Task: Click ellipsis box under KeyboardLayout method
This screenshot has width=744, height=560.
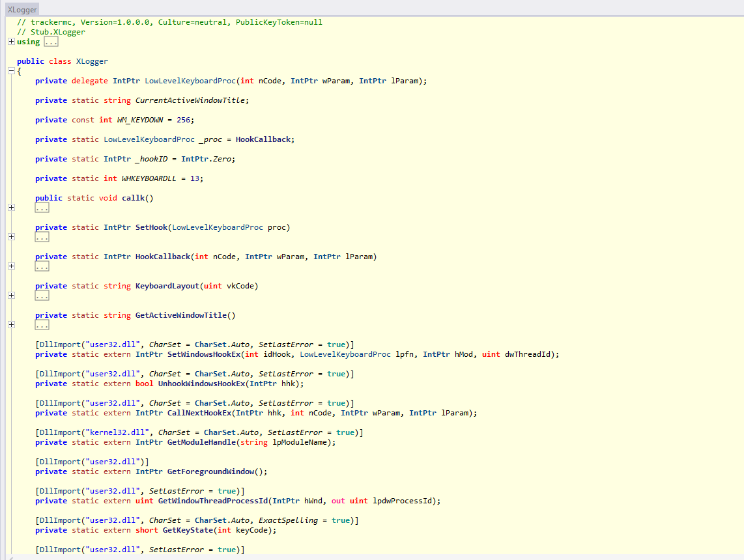Action: point(42,296)
